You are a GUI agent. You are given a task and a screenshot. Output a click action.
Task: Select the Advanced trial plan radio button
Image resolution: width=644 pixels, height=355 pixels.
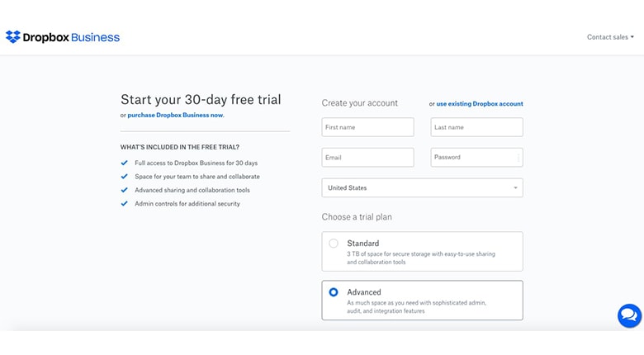point(334,292)
